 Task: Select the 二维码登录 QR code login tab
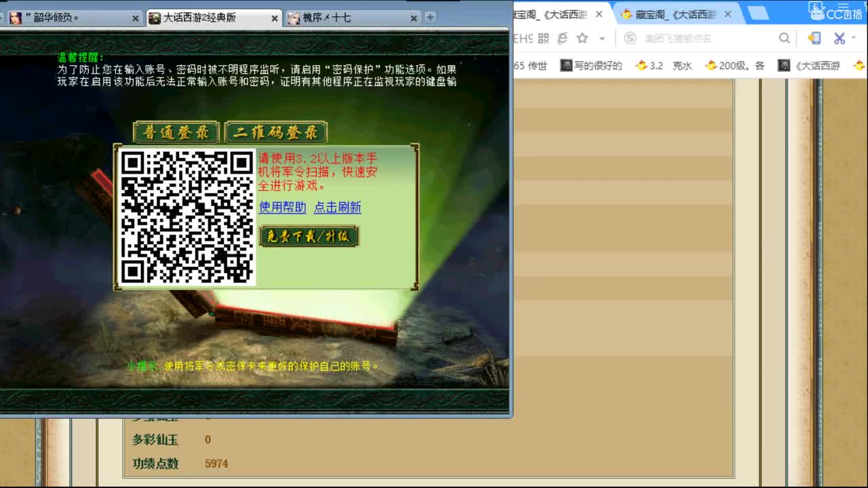[276, 132]
